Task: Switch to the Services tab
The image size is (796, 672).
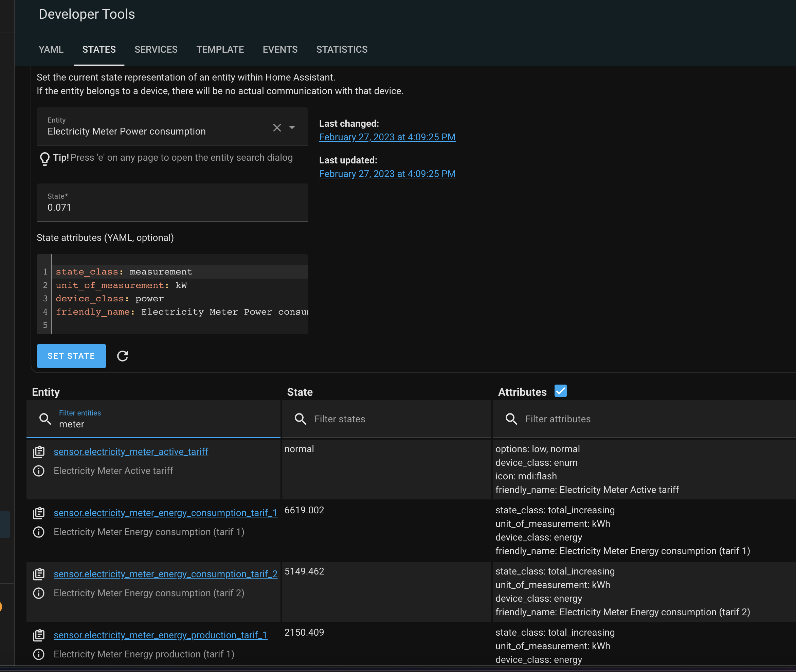Action: coord(156,50)
